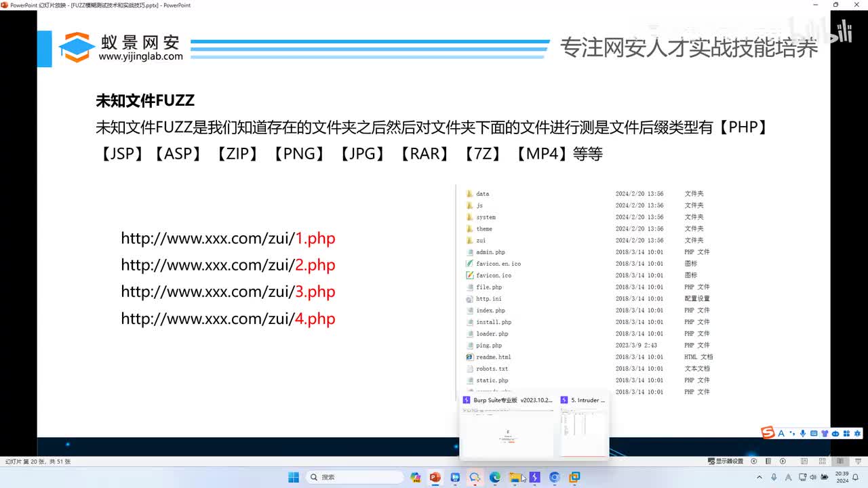Open the network status tray icon

(x=803, y=477)
